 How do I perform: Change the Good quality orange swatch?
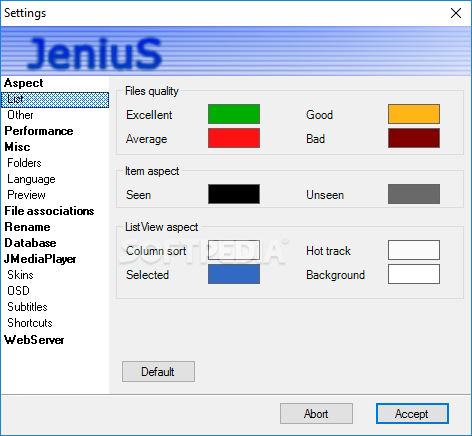pyautogui.click(x=414, y=114)
